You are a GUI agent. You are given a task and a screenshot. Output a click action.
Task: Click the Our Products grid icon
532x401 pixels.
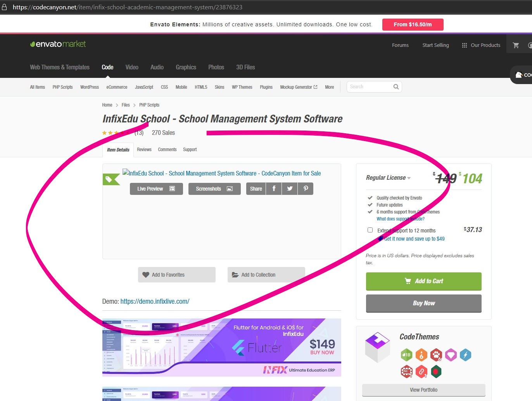point(465,45)
